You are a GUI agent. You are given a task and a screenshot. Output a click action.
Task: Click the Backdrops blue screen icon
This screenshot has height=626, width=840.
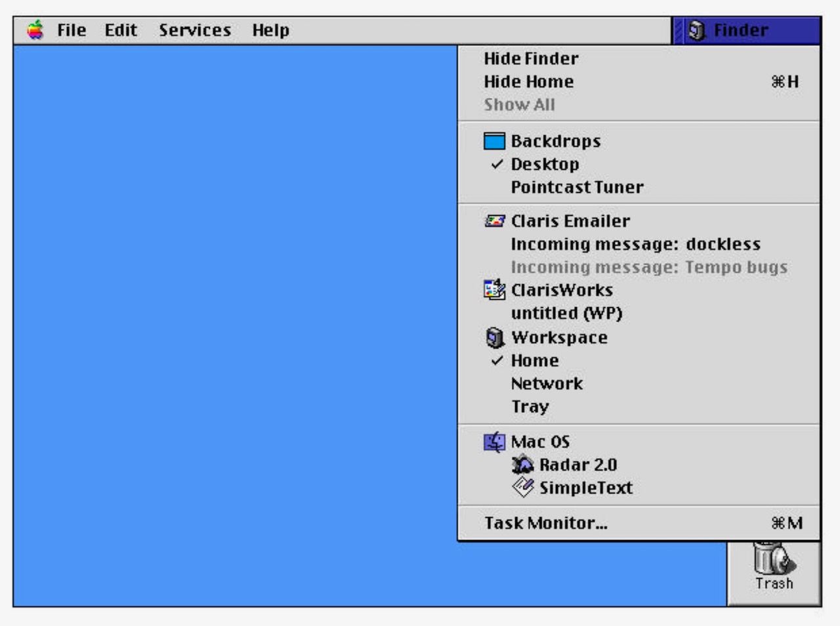pyautogui.click(x=494, y=141)
